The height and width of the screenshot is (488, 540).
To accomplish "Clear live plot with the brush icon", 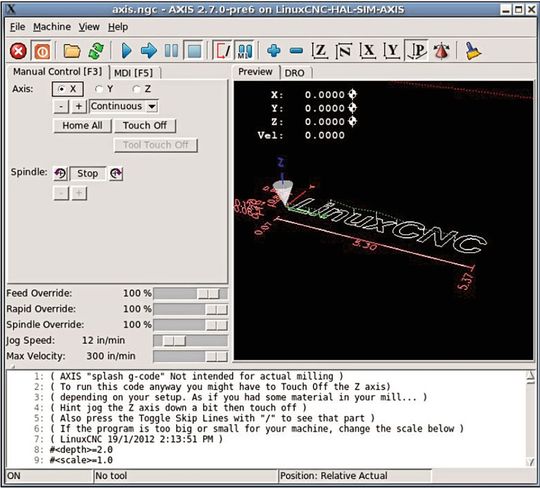I will click(x=473, y=51).
